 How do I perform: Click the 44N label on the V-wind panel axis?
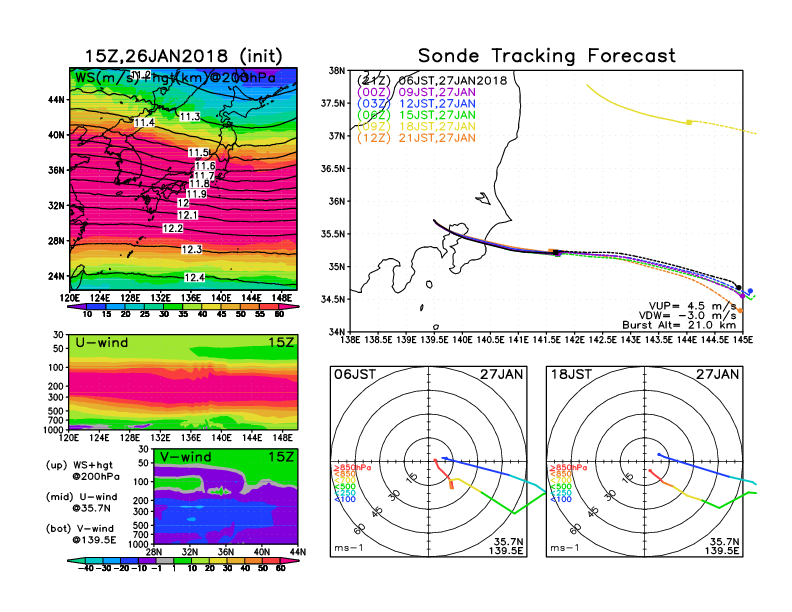tap(298, 552)
